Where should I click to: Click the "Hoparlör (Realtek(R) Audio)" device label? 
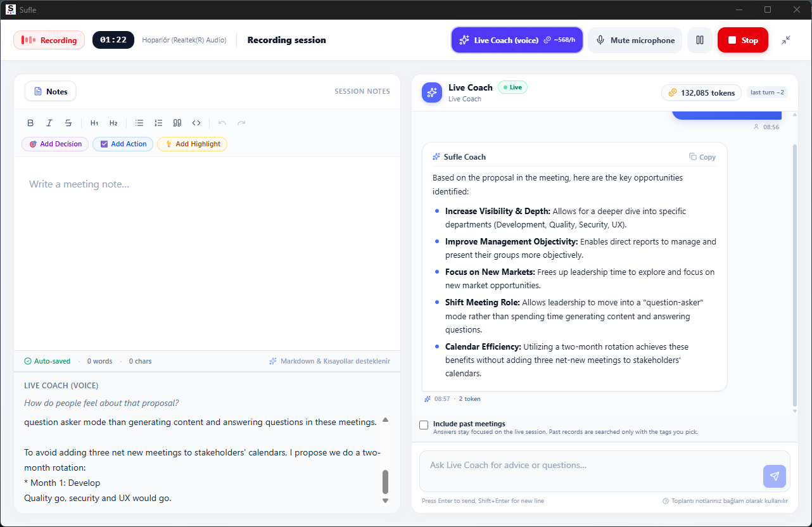click(x=184, y=40)
